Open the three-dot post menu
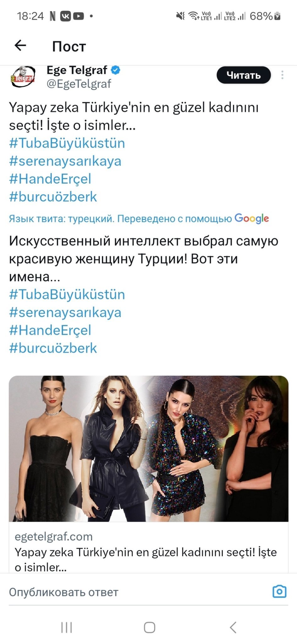Viewport: 297px width, 644px height. click(x=282, y=75)
